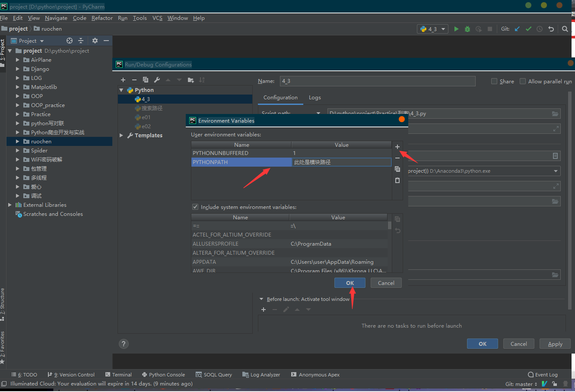Open the Navigate menu
The image size is (575, 392).
click(56, 18)
